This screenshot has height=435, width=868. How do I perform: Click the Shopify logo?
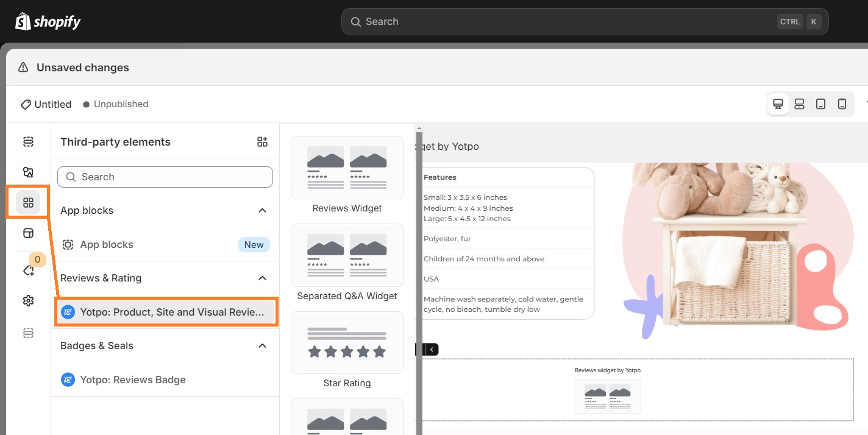(x=48, y=21)
